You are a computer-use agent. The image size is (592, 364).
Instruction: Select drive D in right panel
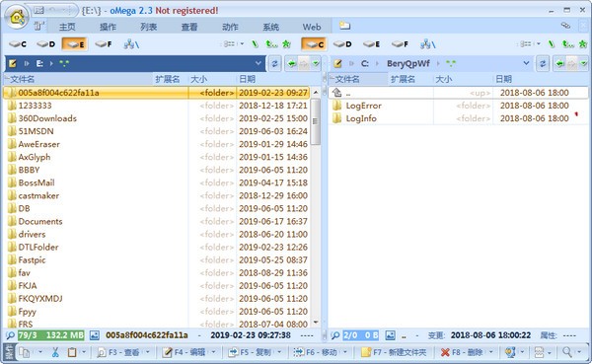click(342, 44)
